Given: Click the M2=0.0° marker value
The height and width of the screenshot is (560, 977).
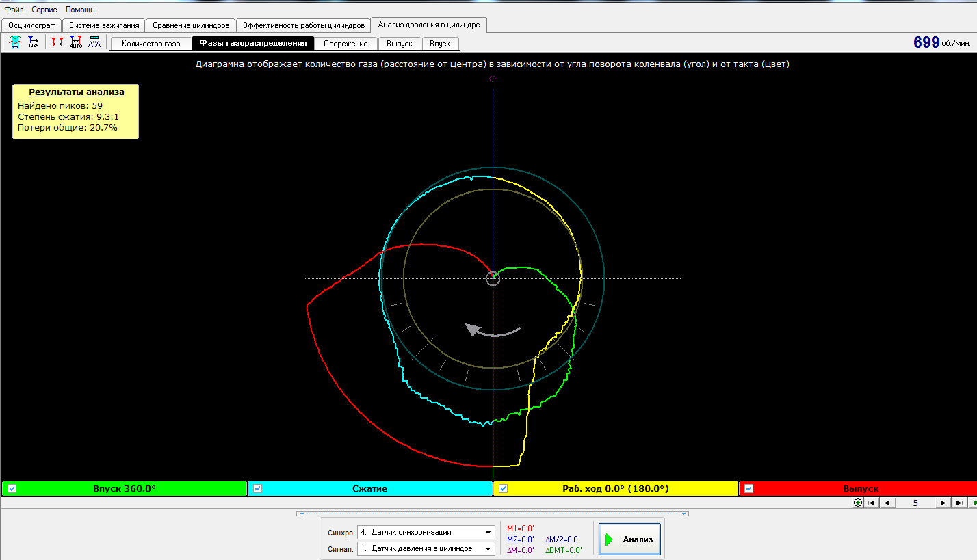Looking at the screenshot, I should tap(521, 539).
